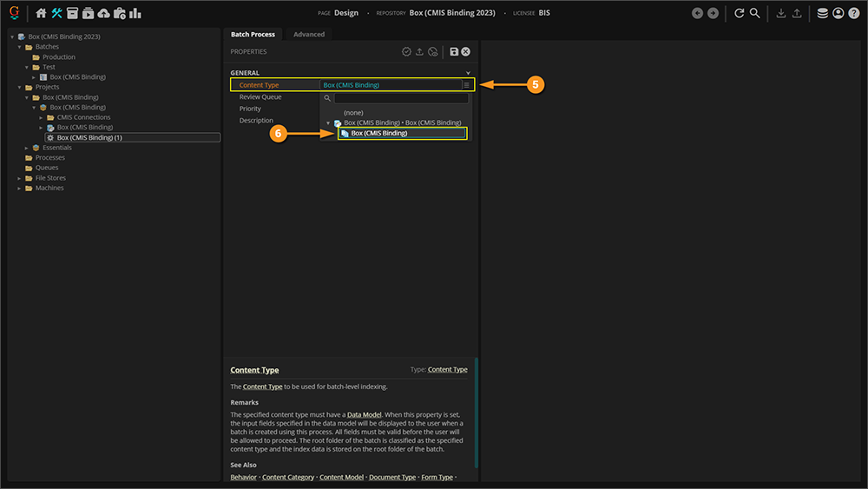Open the Data Model help link

364,415
